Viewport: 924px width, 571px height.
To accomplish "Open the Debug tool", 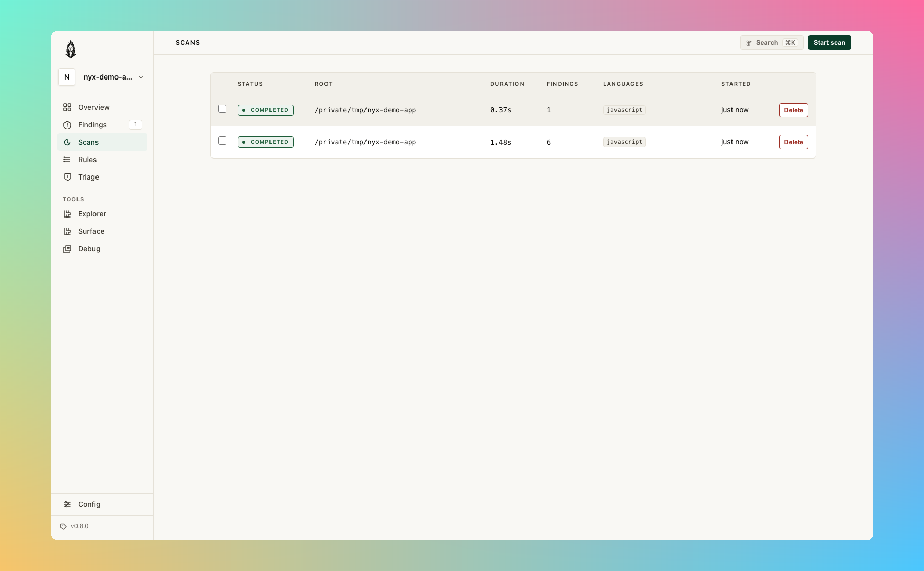I will coord(102,249).
